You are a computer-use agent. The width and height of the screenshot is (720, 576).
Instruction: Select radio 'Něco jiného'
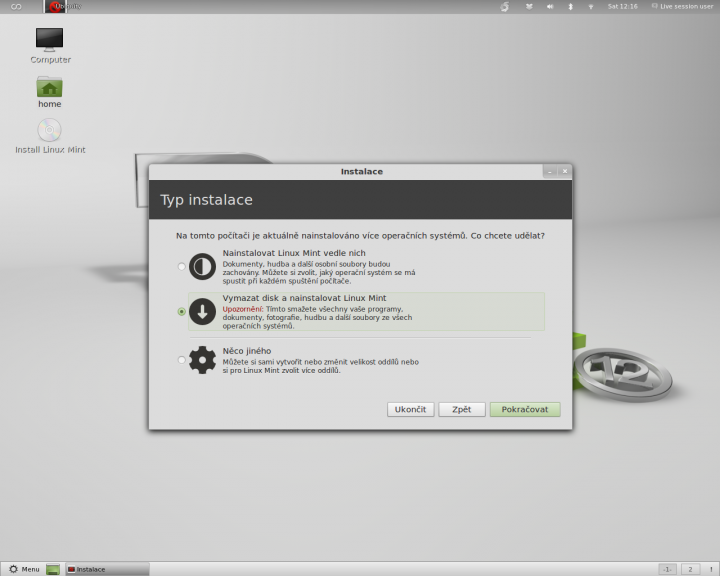(181, 360)
